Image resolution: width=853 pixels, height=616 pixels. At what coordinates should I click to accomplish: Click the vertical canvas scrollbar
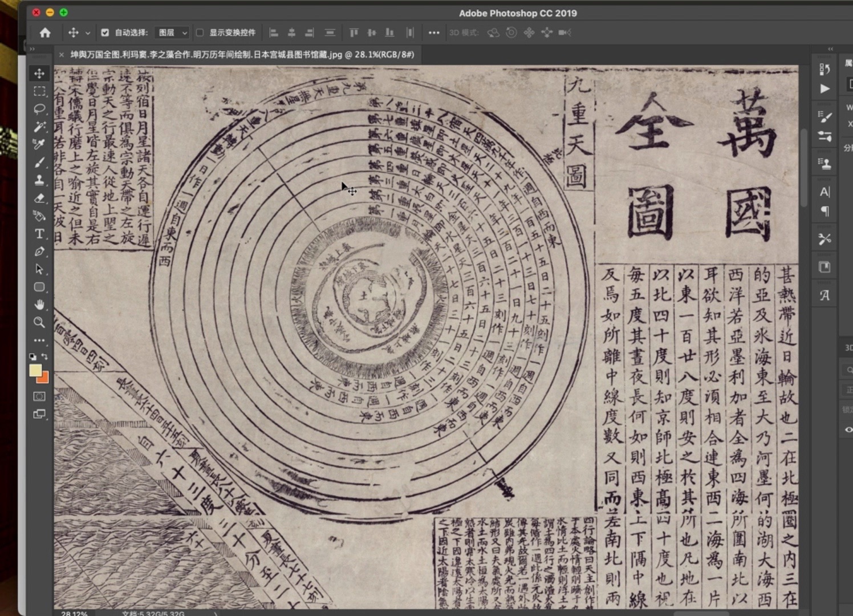pyautogui.click(x=803, y=168)
